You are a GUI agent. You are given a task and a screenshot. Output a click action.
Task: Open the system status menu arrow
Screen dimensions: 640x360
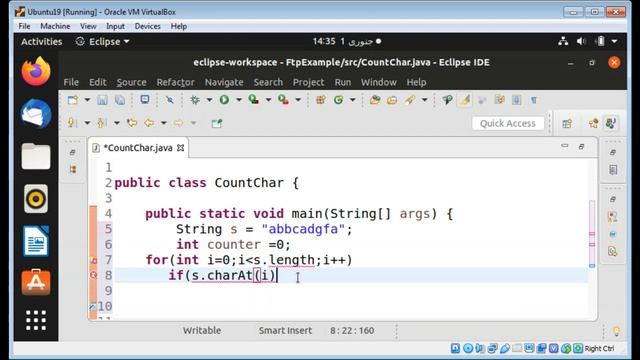click(x=614, y=41)
